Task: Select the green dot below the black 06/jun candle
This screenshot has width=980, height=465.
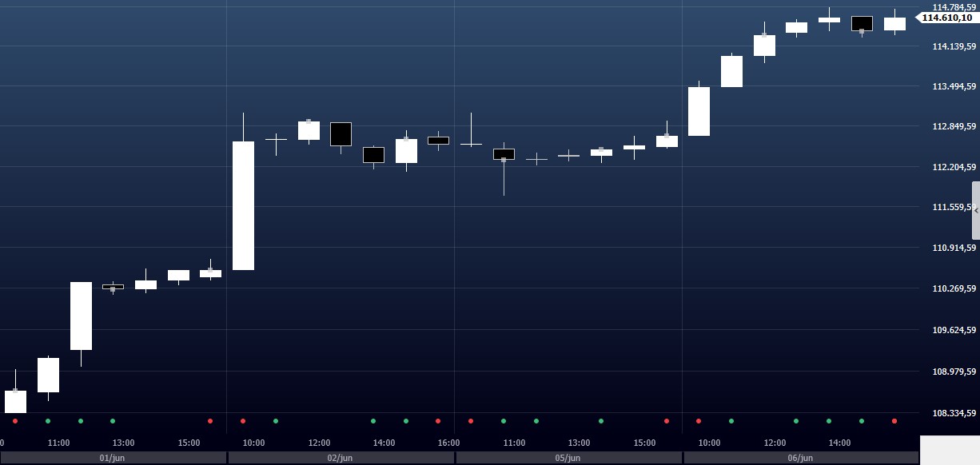Action: click(x=862, y=421)
